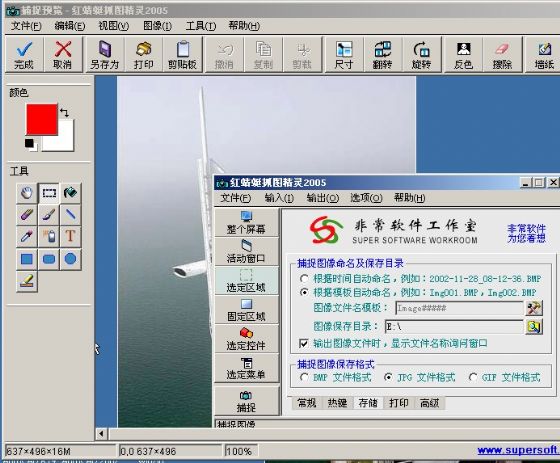The width and height of the screenshot is (560, 463).
Task: Click browse folder icon beside save directory
Action: (534, 327)
